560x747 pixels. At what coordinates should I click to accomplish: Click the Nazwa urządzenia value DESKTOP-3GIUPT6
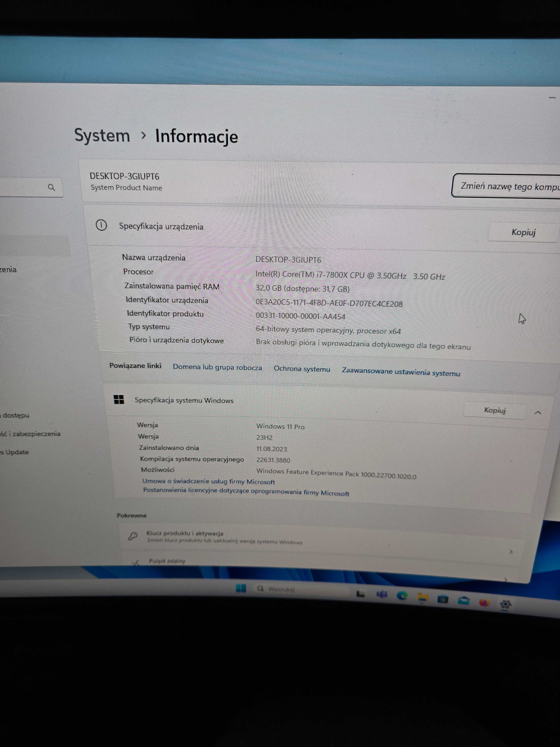click(288, 259)
